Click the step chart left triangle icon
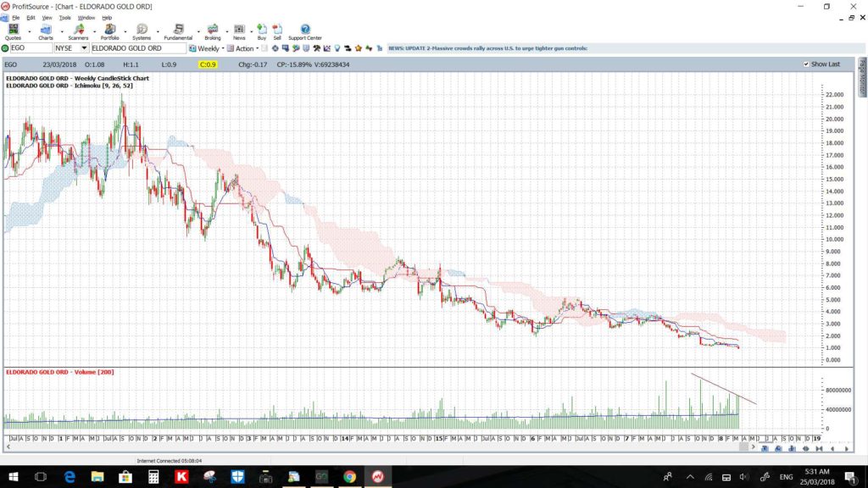 pyautogui.click(x=832, y=449)
